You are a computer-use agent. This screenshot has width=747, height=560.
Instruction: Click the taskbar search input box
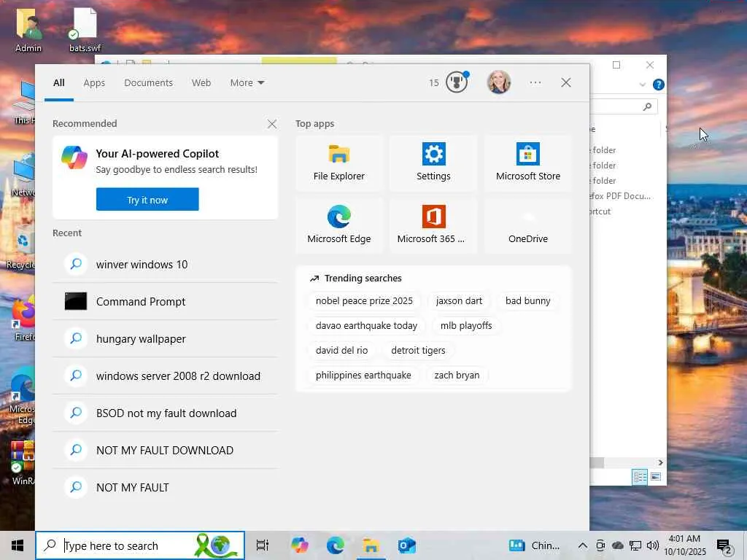click(140, 545)
